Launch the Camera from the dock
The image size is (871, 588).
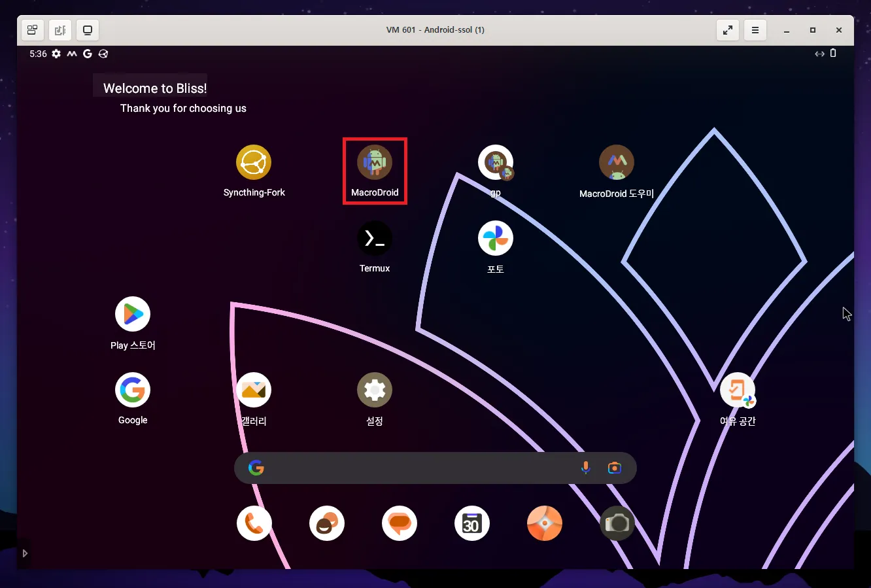tap(617, 523)
